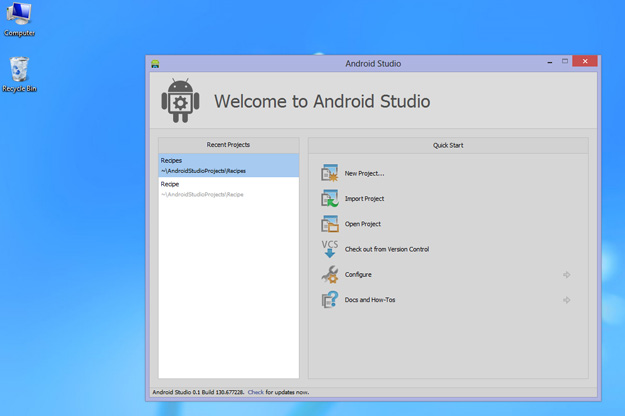Minimize the Android Studio window

(x=550, y=61)
